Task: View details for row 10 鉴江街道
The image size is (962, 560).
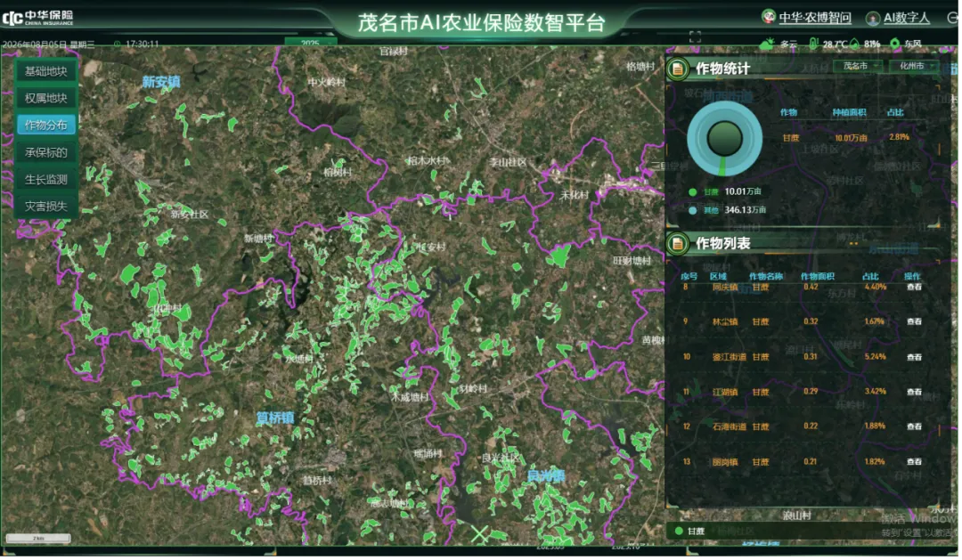Action: [x=914, y=358]
